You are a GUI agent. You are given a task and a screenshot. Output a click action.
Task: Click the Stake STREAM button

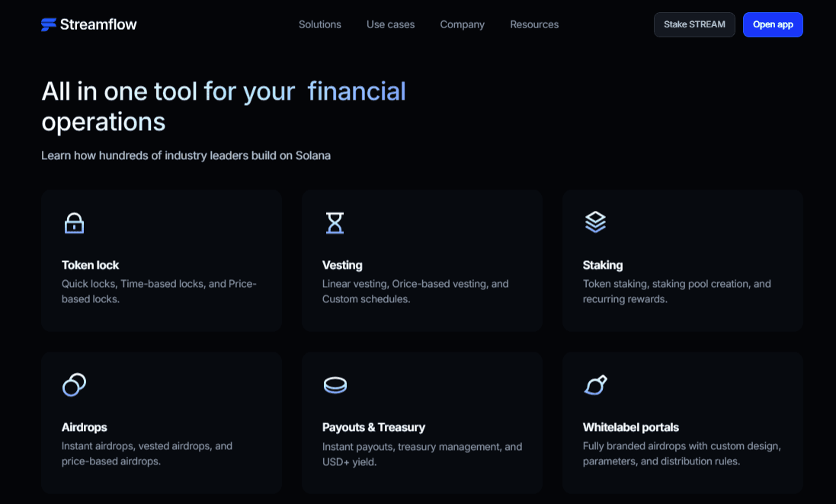(x=694, y=24)
